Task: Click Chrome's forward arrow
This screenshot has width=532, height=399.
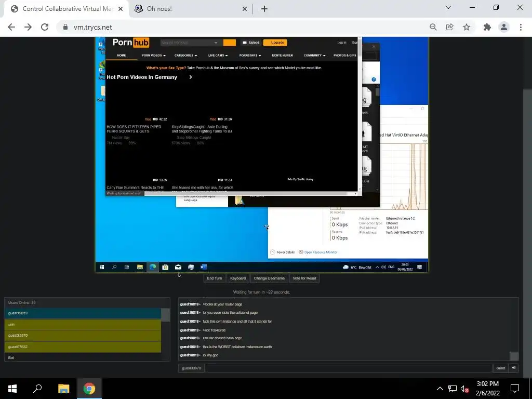Action: [x=28, y=27]
